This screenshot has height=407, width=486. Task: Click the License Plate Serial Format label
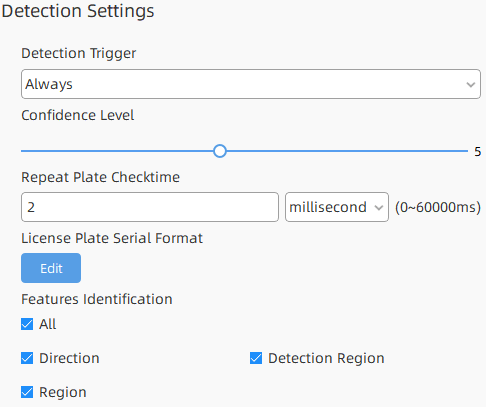click(x=112, y=238)
